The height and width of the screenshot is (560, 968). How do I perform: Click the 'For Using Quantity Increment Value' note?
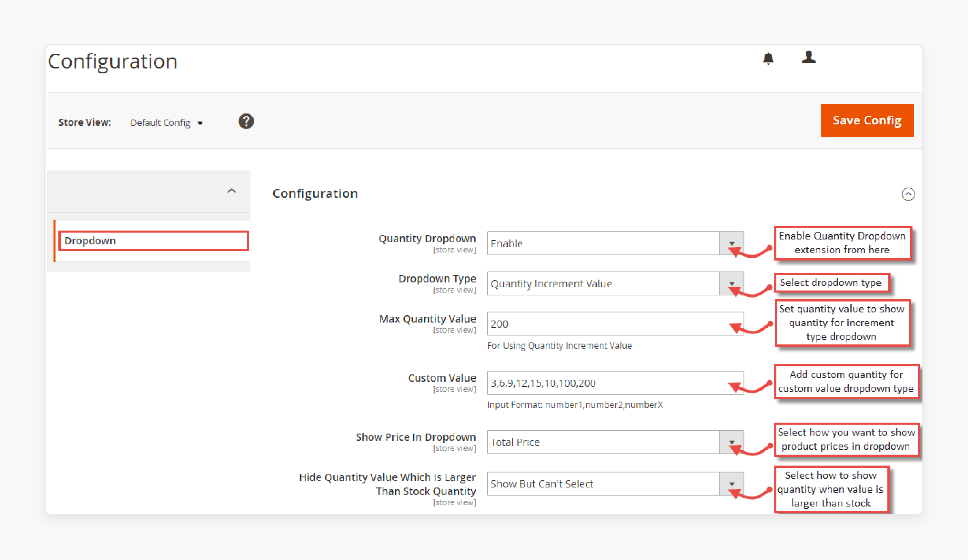(559, 346)
